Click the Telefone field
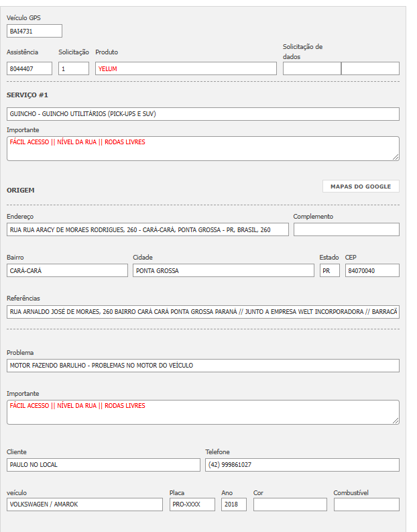This screenshot has width=417, height=532. point(302,465)
